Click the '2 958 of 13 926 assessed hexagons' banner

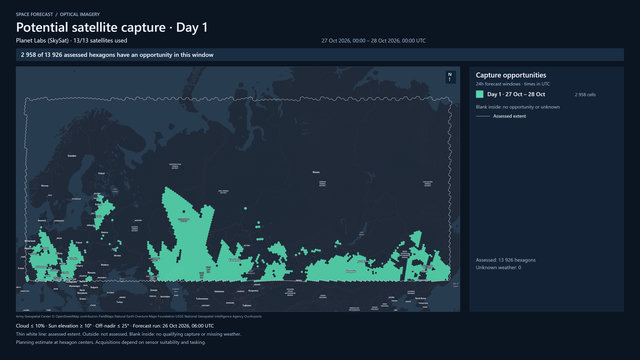[320, 55]
